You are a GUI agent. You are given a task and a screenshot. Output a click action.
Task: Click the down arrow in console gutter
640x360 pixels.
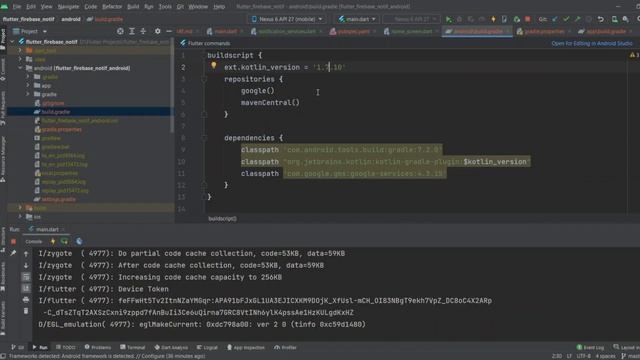coord(26,265)
